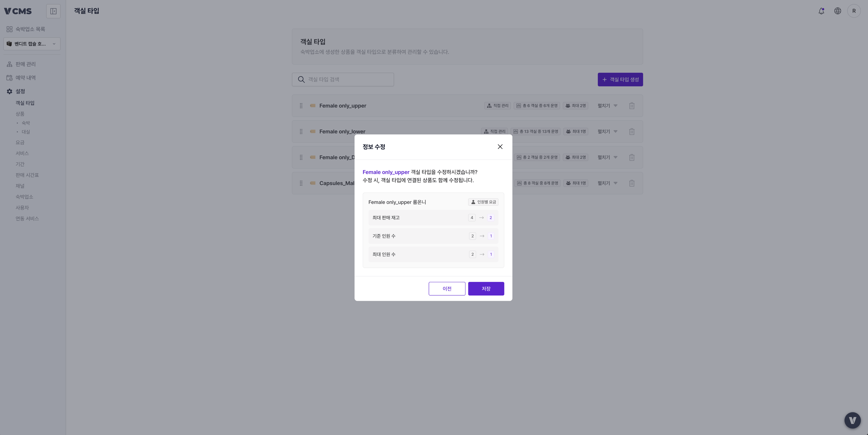Select 객실 타입 in settings menu
Viewport: 868px width, 435px height.
[x=25, y=103]
